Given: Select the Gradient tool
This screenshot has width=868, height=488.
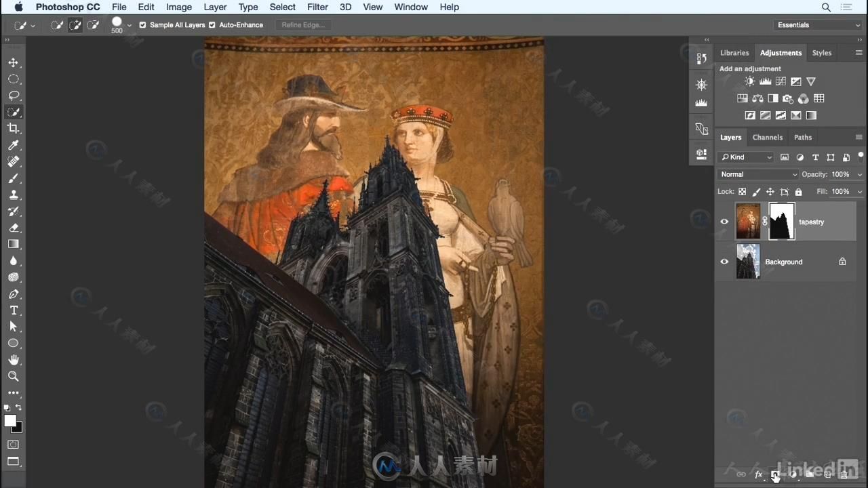Looking at the screenshot, I should pyautogui.click(x=13, y=244).
